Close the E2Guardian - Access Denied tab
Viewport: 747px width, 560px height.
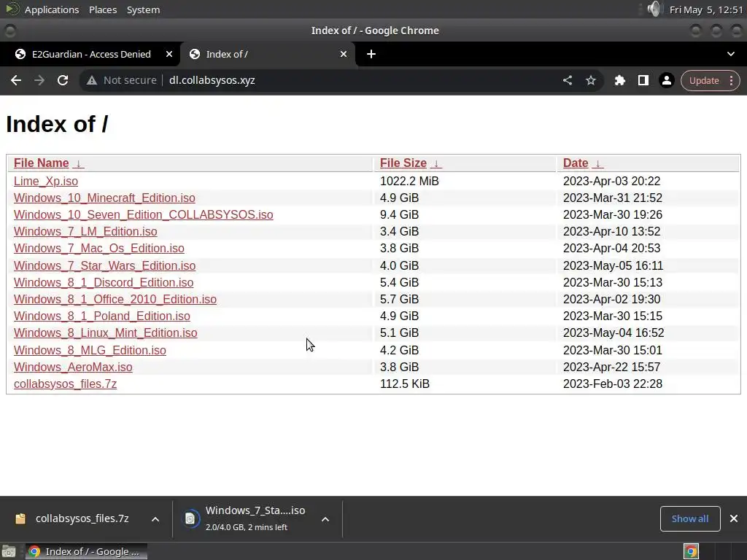pyautogui.click(x=169, y=54)
